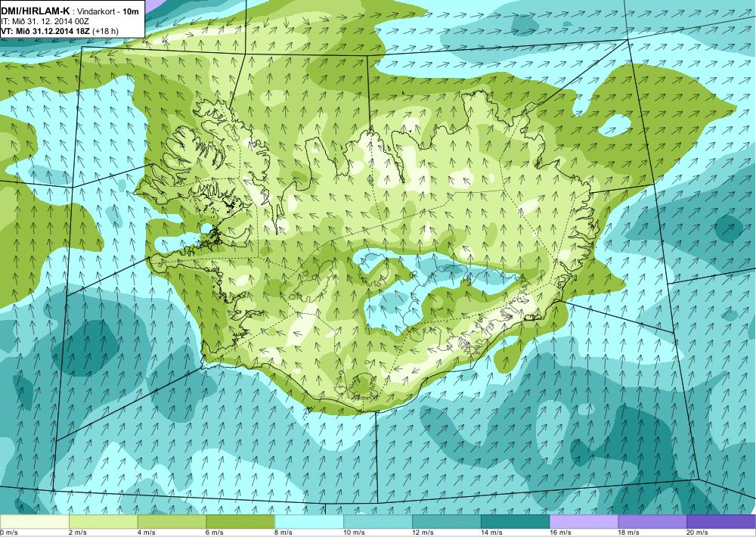Select the "16 m/s" legend label

(x=561, y=532)
